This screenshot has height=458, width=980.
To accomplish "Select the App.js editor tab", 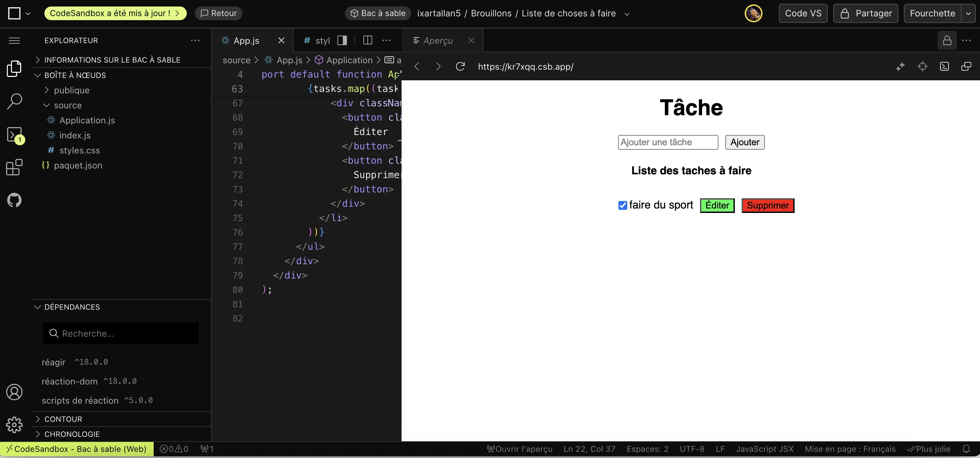I will pyautogui.click(x=246, y=40).
